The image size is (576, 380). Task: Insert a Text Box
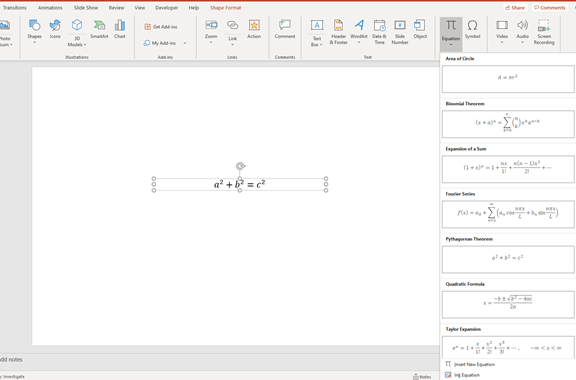point(317,33)
